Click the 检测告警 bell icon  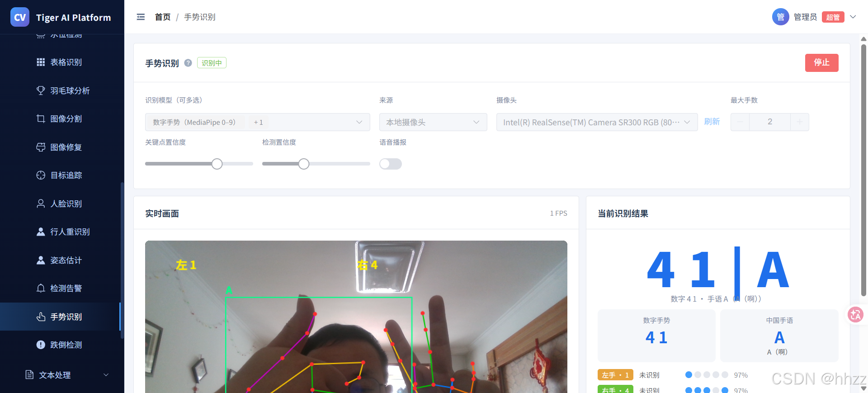tap(41, 288)
